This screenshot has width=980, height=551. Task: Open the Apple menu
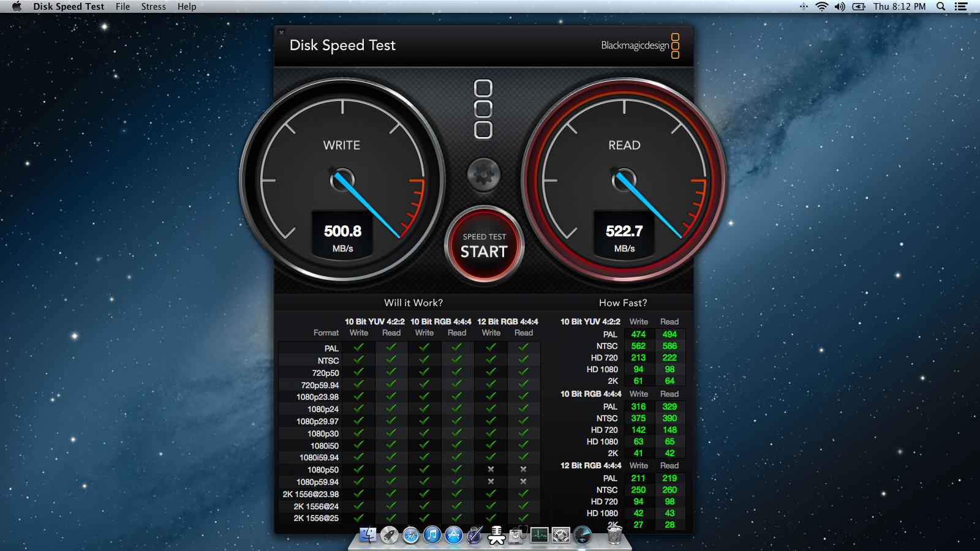click(17, 7)
